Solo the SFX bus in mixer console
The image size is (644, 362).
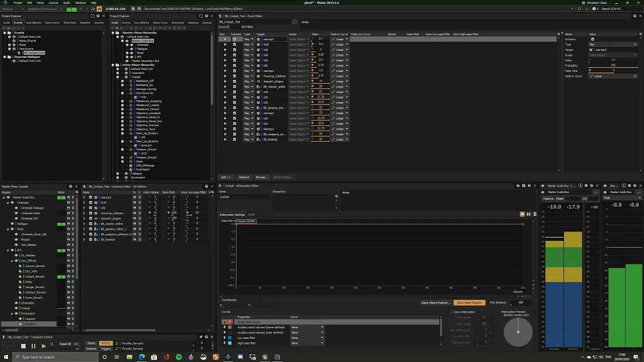pyautogui.click(x=72, y=250)
